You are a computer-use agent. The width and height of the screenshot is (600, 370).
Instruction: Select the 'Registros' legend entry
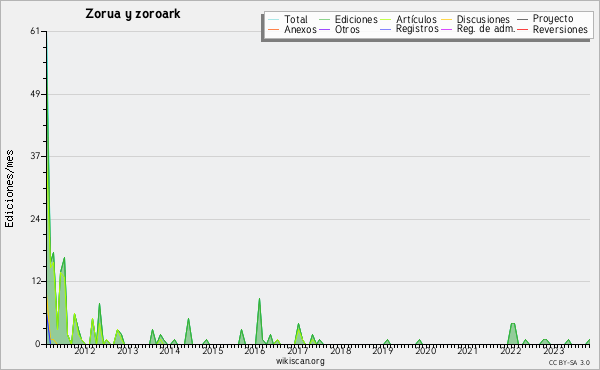click(x=417, y=29)
